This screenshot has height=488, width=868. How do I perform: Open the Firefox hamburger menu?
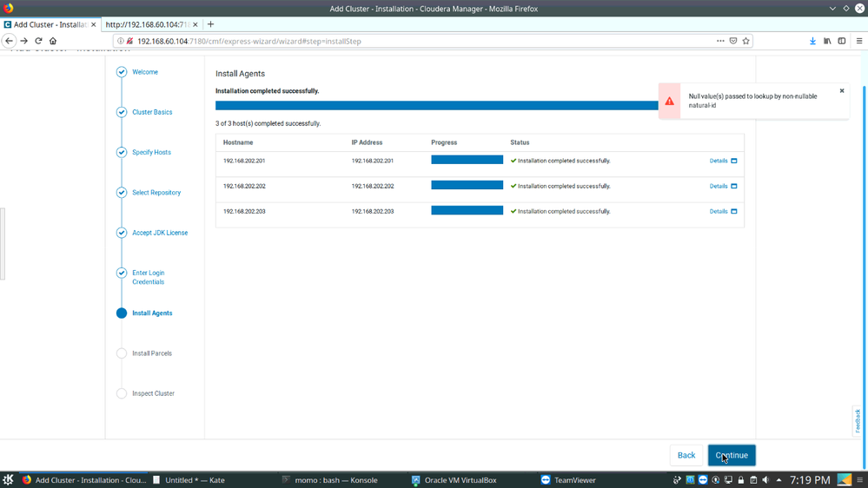[859, 41]
